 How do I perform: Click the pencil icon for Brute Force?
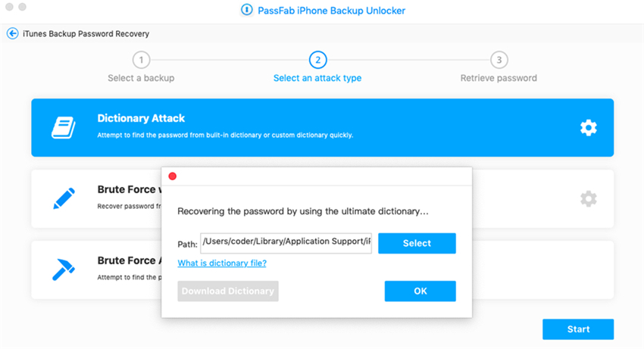click(x=64, y=198)
